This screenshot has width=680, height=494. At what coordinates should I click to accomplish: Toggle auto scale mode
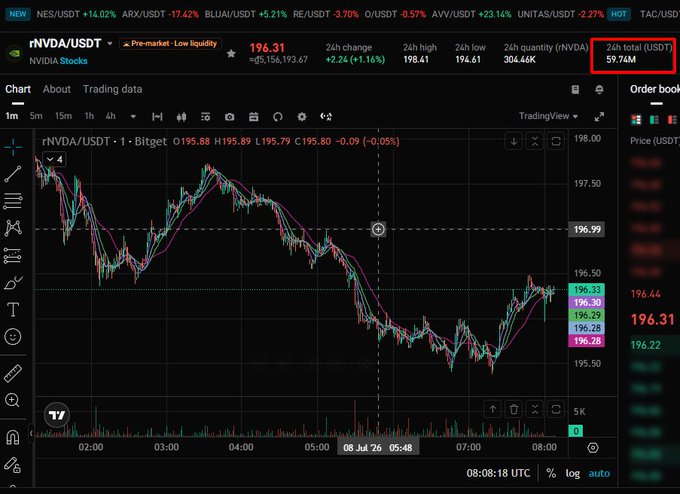(599, 473)
